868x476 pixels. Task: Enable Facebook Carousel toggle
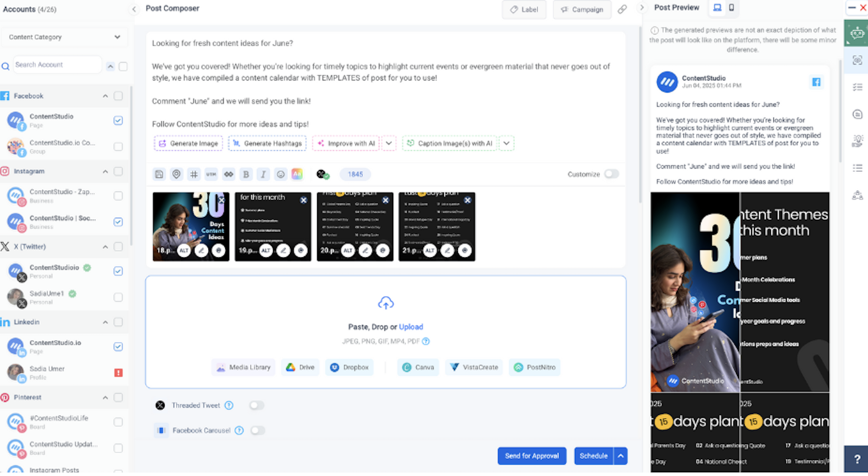click(x=258, y=430)
